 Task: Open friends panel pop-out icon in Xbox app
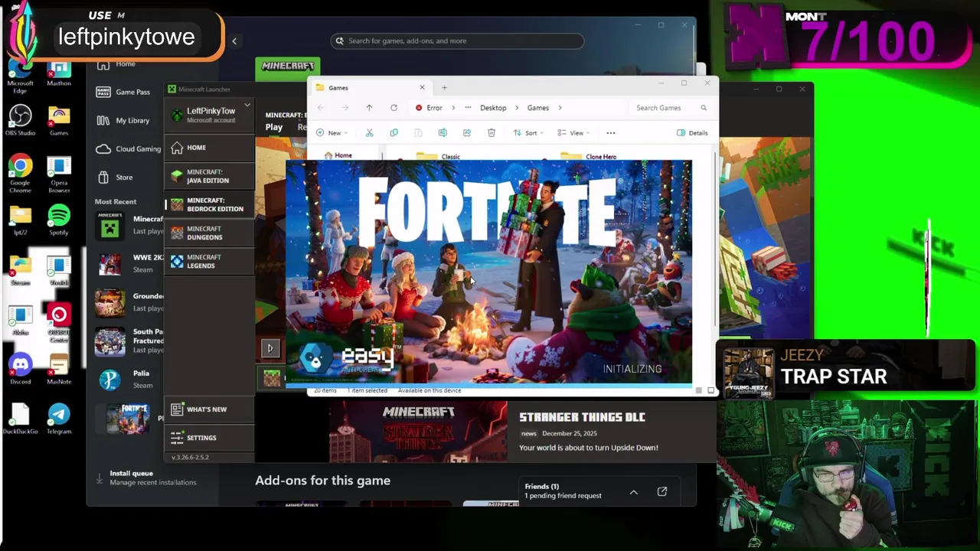click(662, 491)
